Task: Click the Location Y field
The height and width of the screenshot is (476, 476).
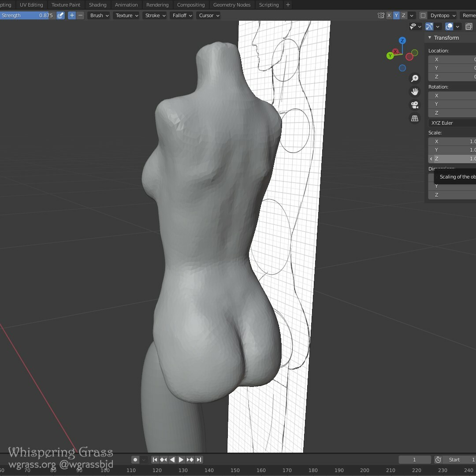Action: 452,68
